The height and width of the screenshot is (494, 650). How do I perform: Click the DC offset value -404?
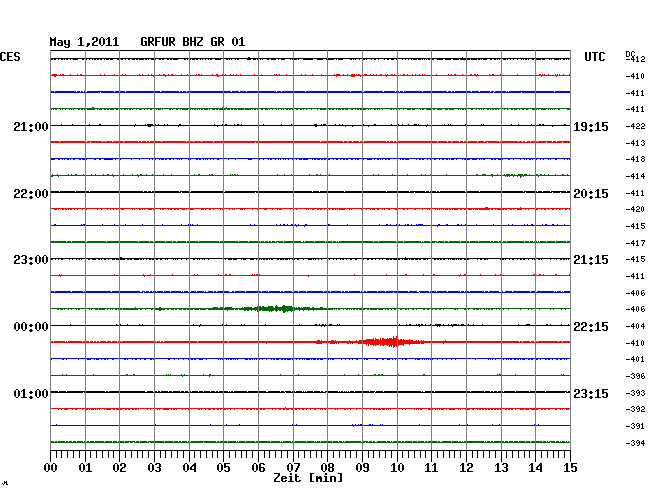click(x=635, y=326)
